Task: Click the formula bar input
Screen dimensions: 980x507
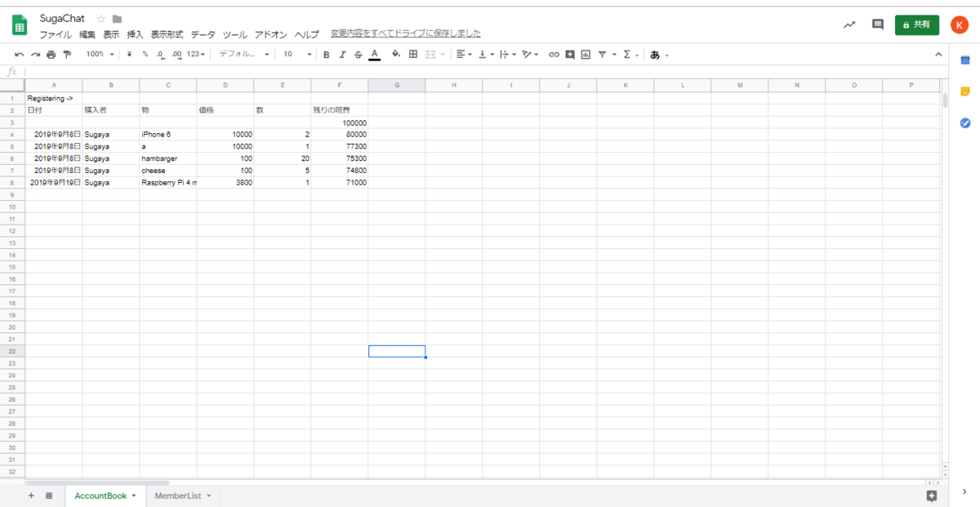Action: tap(486, 72)
